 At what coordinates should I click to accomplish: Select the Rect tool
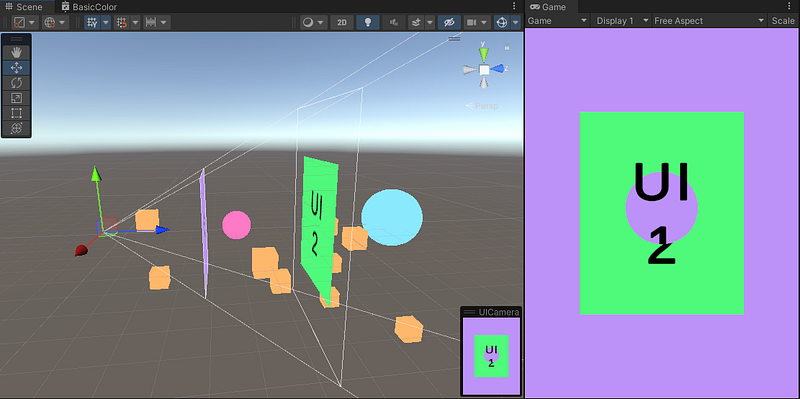[16, 113]
